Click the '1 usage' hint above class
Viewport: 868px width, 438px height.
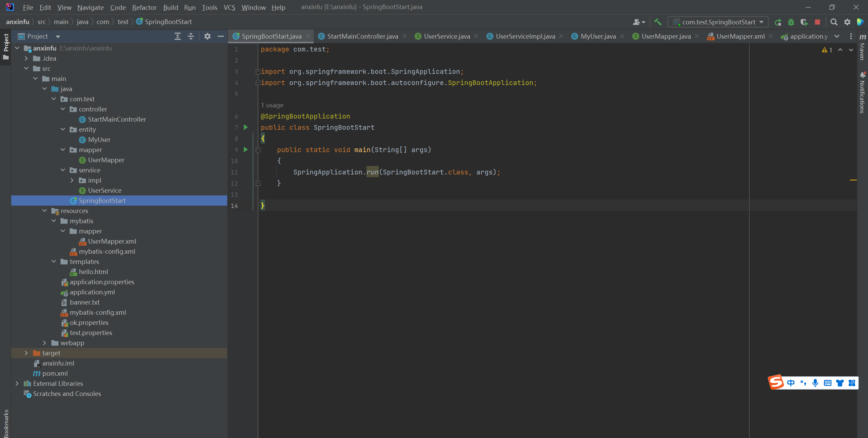(x=272, y=105)
